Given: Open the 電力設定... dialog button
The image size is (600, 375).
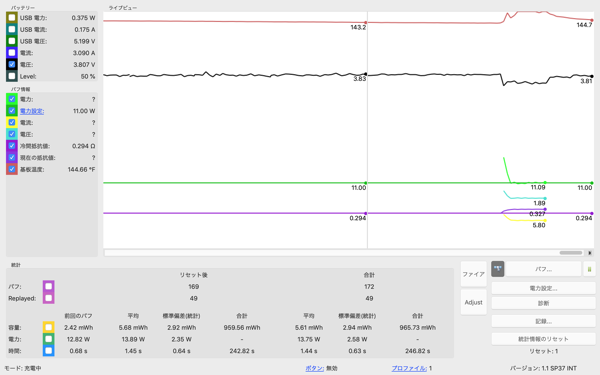Looking at the screenshot, I should point(543,288).
